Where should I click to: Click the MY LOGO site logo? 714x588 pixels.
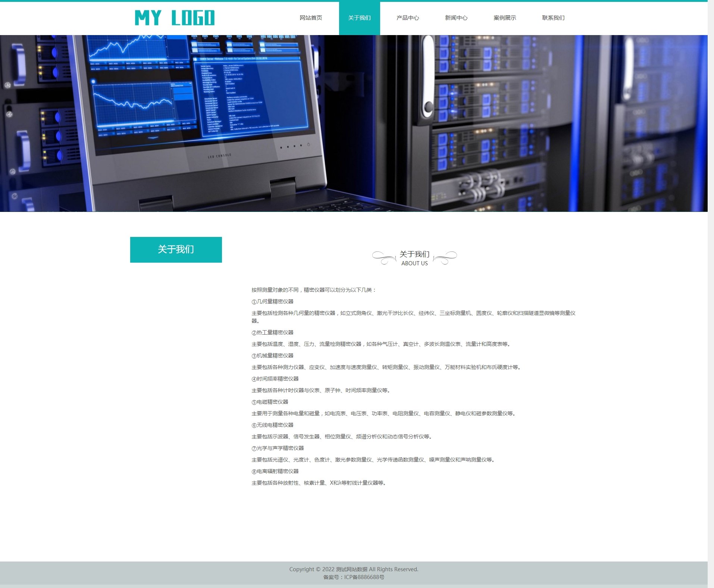coord(175,18)
